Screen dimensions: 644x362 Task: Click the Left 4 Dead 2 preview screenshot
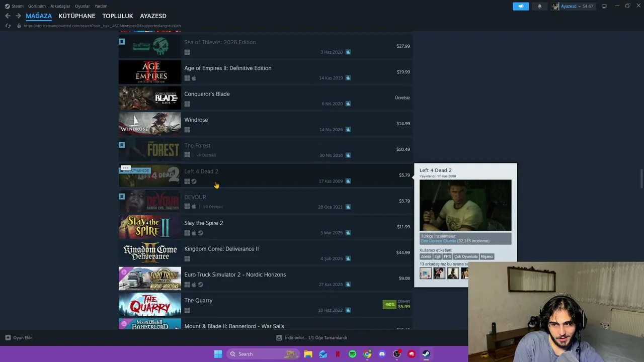coord(465,205)
